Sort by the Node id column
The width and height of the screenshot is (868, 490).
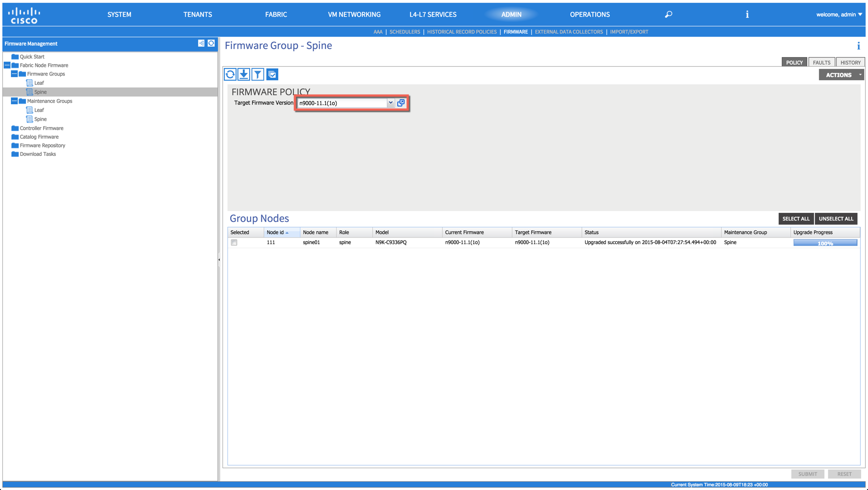click(281, 232)
